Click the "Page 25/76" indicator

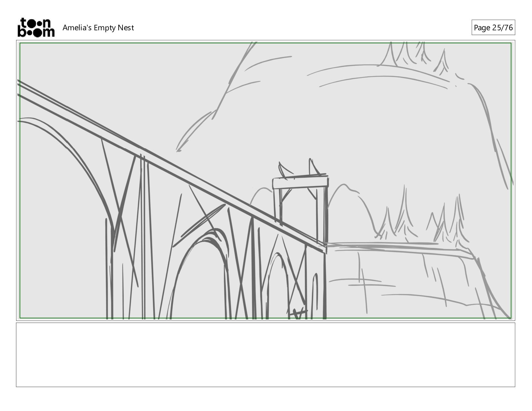pos(493,28)
